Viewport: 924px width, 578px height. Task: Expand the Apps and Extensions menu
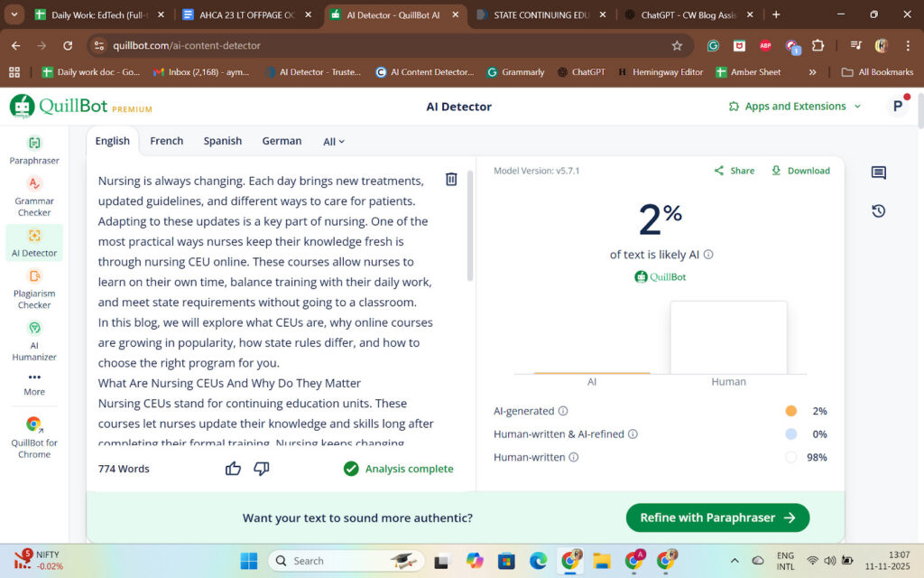[795, 107]
